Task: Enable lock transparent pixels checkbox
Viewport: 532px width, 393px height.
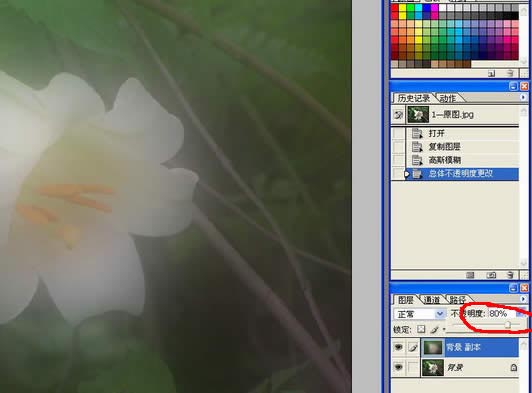Action: [421, 329]
